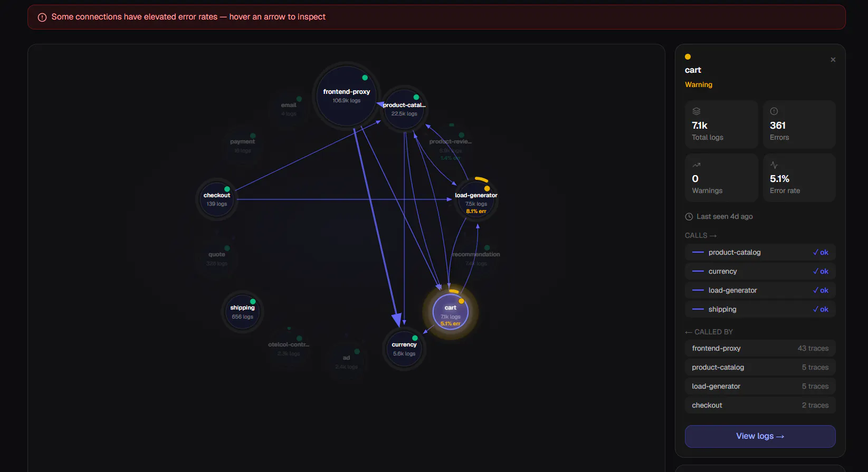The image size is (868, 472).
Task: Select the load-generator node
Action: pos(476,199)
